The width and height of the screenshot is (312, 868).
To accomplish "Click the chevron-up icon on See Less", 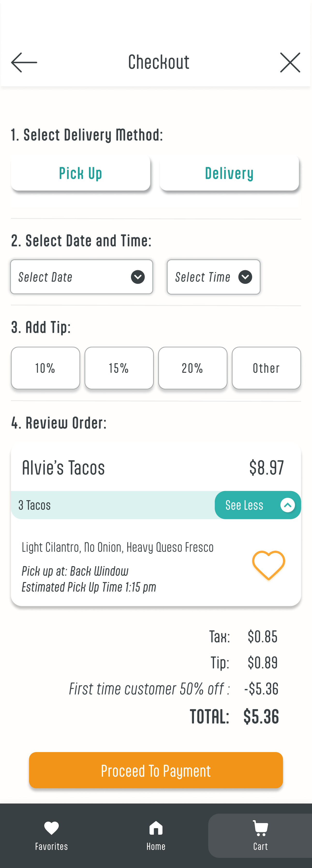I will tap(288, 505).
